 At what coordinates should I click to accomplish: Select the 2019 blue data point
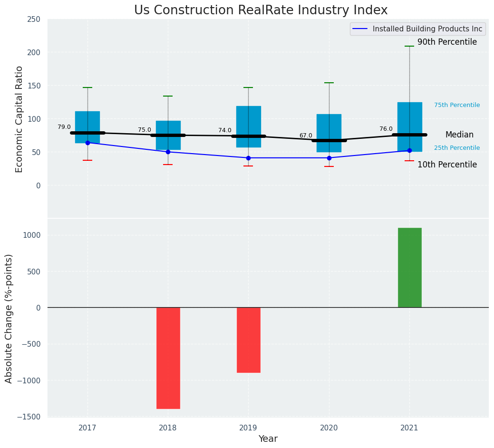pos(248,158)
